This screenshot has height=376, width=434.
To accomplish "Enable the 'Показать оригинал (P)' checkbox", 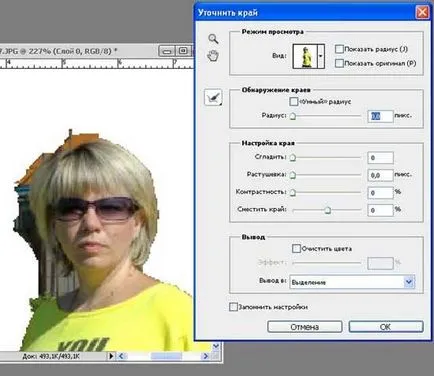I will [x=339, y=63].
